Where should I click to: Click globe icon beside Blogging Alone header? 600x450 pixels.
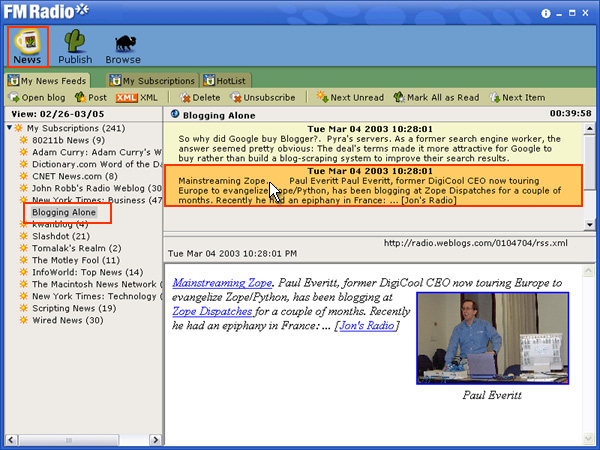pyautogui.click(x=175, y=114)
